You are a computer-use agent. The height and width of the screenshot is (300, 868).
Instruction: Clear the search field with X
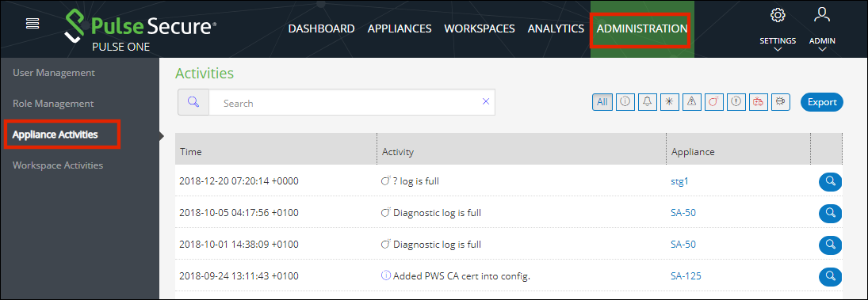tap(486, 101)
